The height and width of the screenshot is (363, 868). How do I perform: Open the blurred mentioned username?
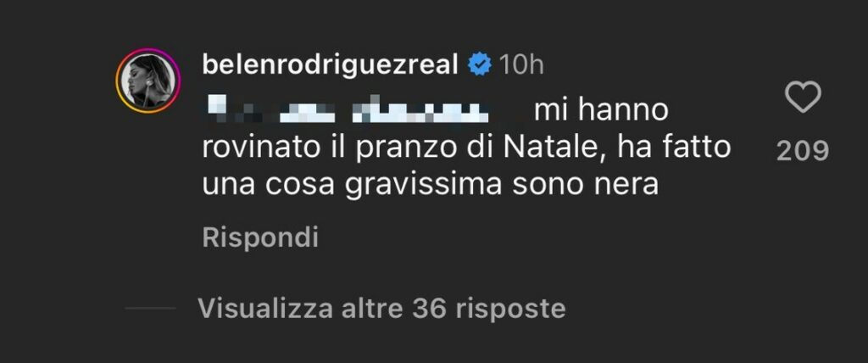(350, 110)
